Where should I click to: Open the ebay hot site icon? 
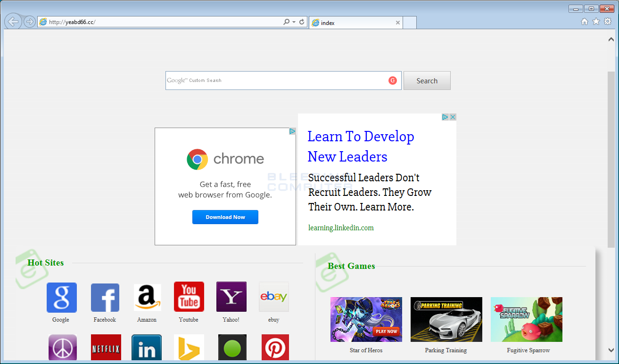click(x=274, y=297)
